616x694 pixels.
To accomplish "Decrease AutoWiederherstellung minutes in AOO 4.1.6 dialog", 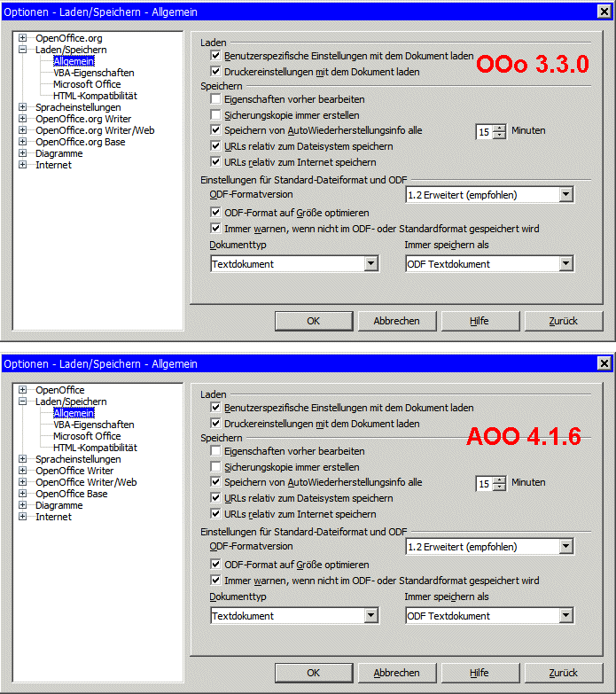I will click(x=500, y=487).
